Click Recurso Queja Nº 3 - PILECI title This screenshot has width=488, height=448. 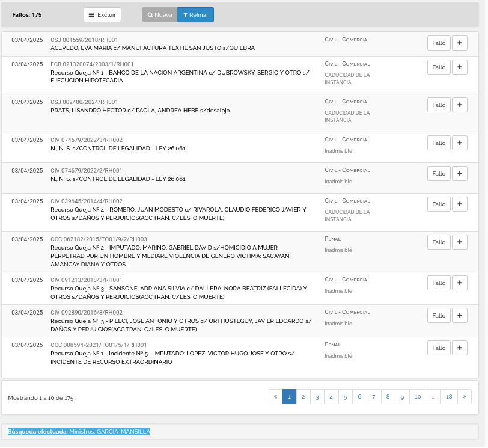click(181, 325)
